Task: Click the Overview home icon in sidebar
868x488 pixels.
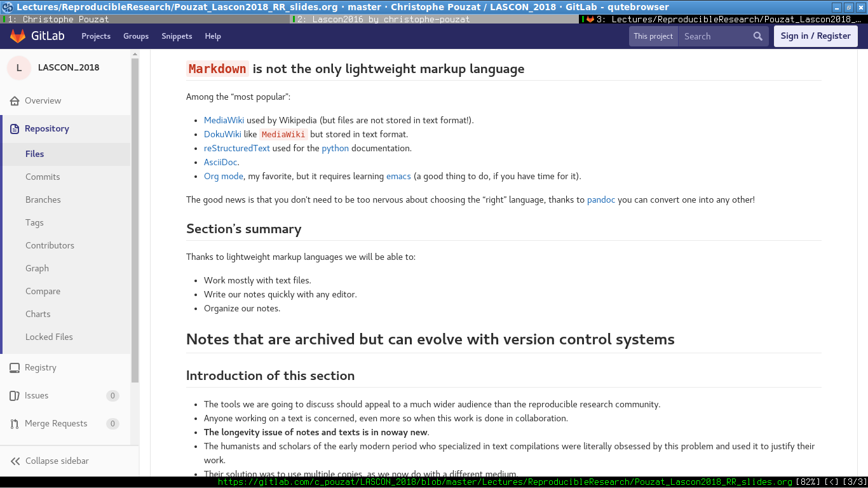Action: click(15, 101)
